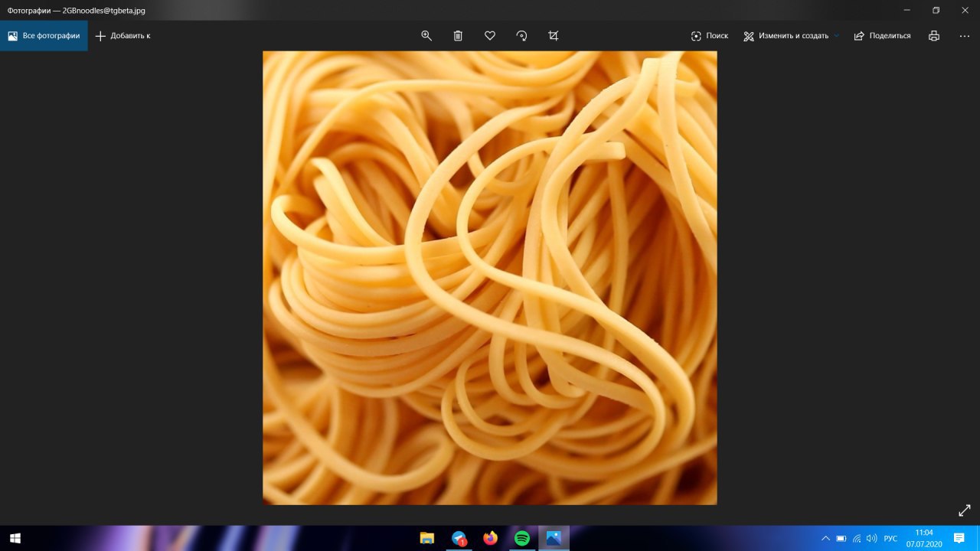Switch the РУС input language indicator
The width and height of the screenshot is (980, 551).
coord(890,539)
